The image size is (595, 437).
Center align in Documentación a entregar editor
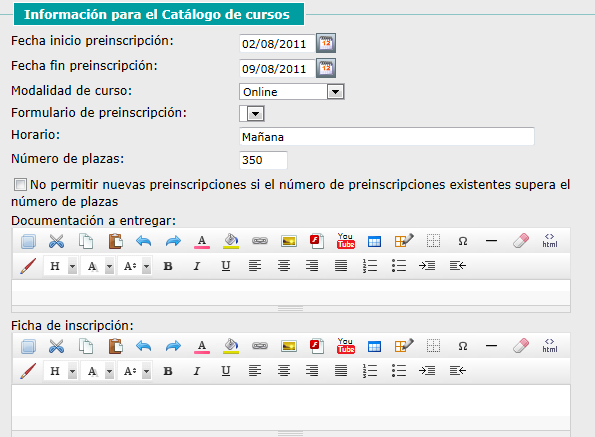[x=284, y=266]
